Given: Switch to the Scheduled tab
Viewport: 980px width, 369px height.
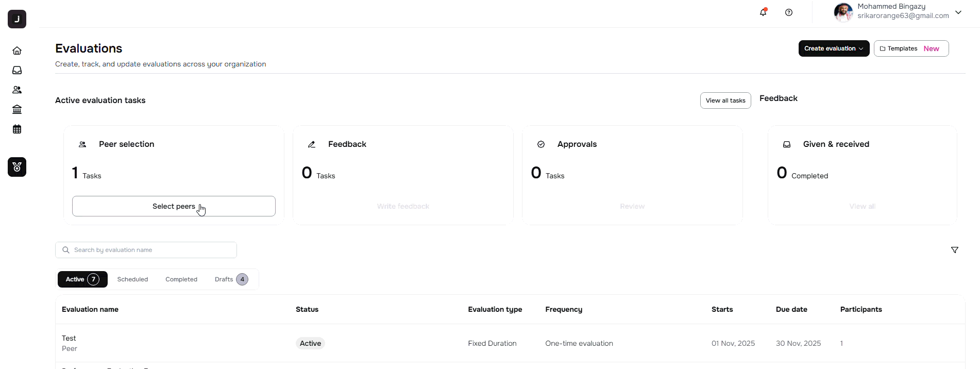Looking at the screenshot, I should point(132,279).
